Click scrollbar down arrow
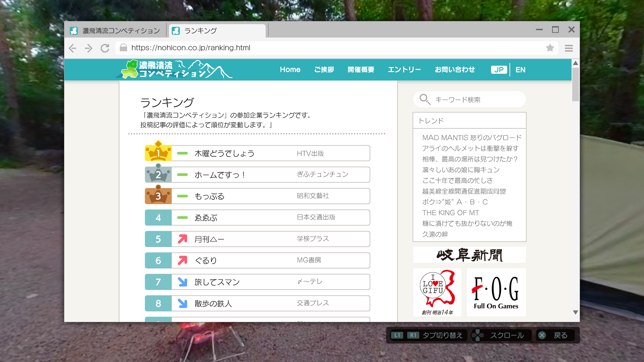The width and height of the screenshot is (644, 362). coord(576,312)
